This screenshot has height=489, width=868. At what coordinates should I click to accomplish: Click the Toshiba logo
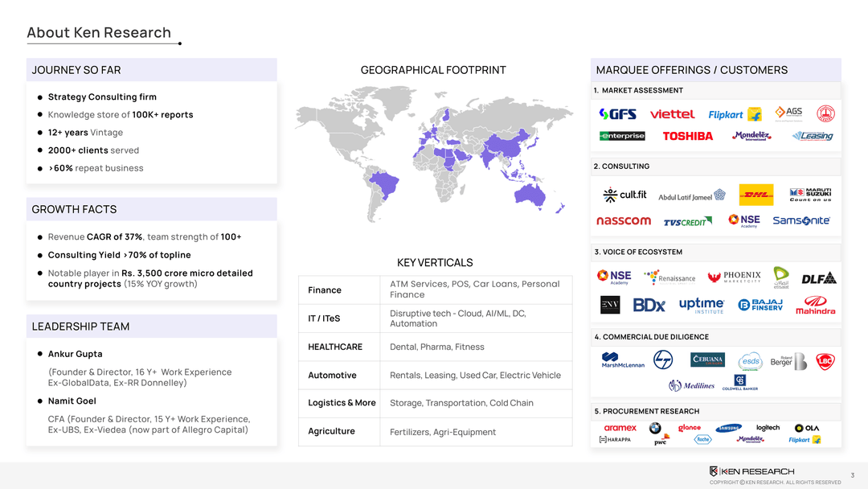click(687, 136)
